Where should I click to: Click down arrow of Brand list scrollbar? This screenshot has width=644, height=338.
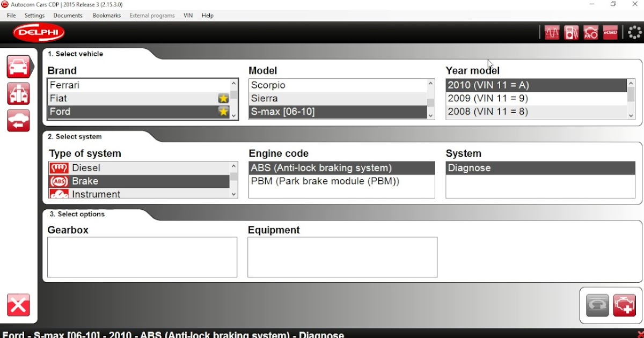pos(234,115)
